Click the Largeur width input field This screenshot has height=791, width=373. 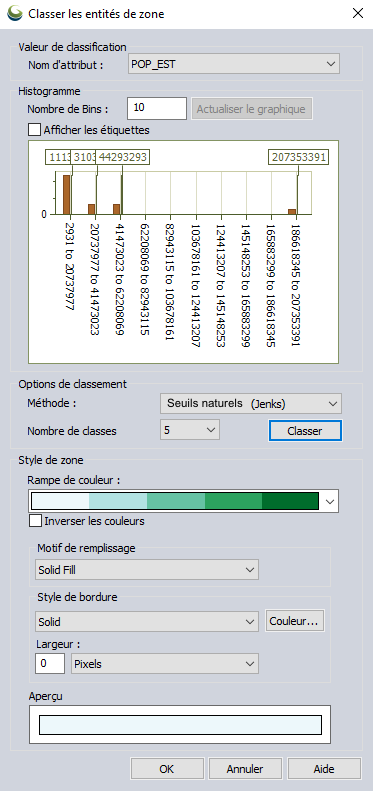pyautogui.click(x=50, y=664)
